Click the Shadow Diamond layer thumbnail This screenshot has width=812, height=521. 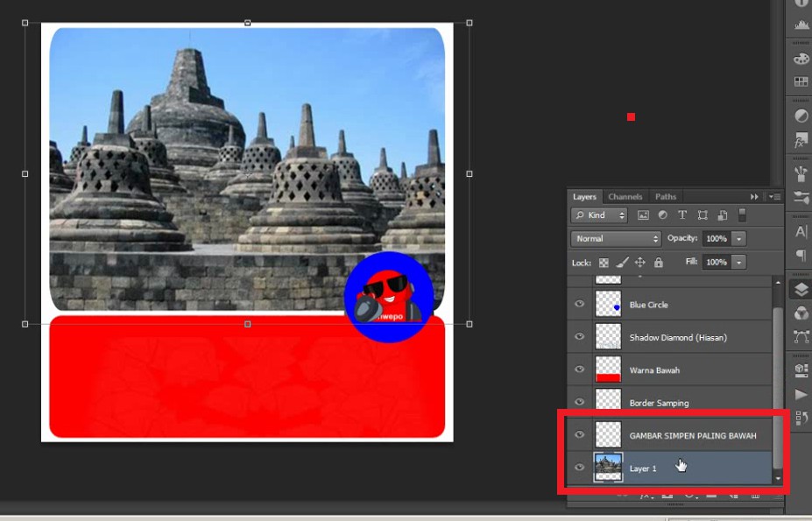coord(608,336)
